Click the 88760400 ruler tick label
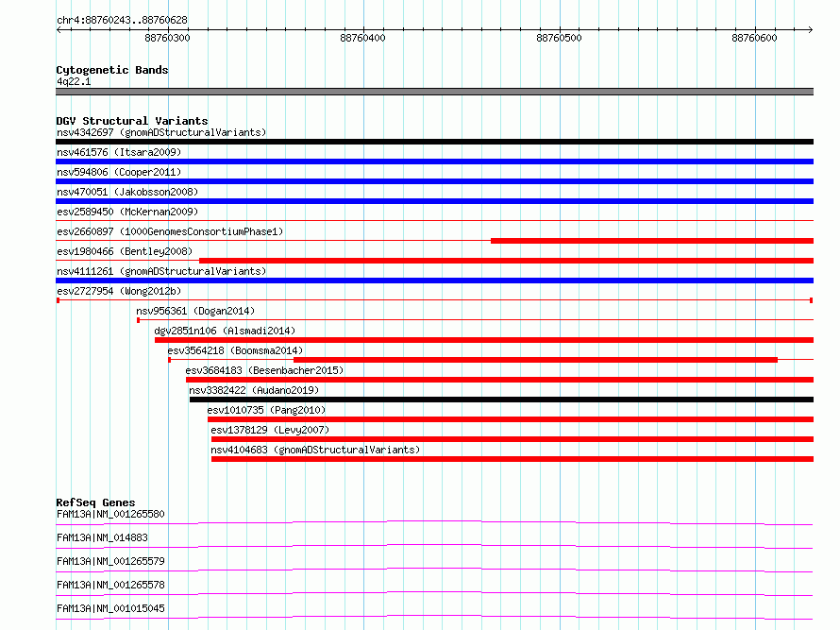 click(x=362, y=38)
